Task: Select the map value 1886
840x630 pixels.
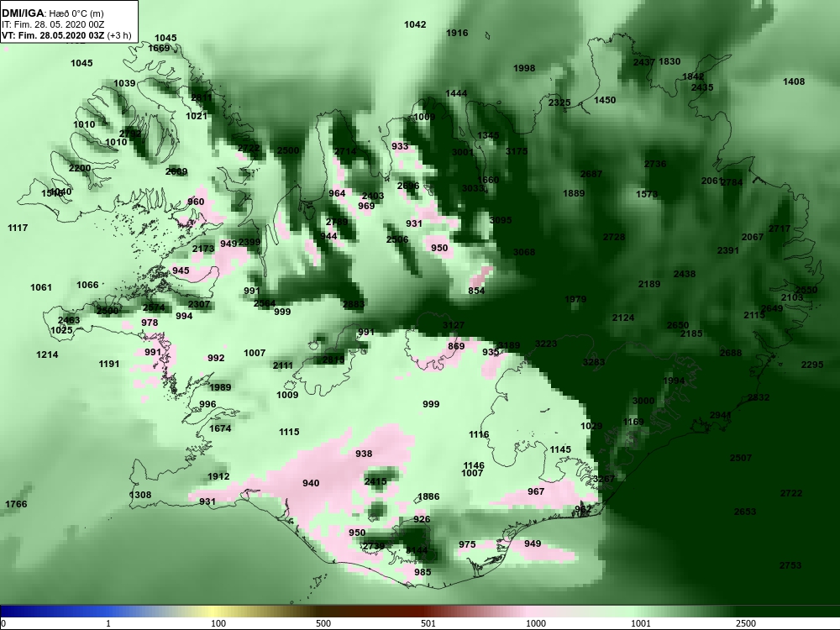Action: tap(428, 496)
